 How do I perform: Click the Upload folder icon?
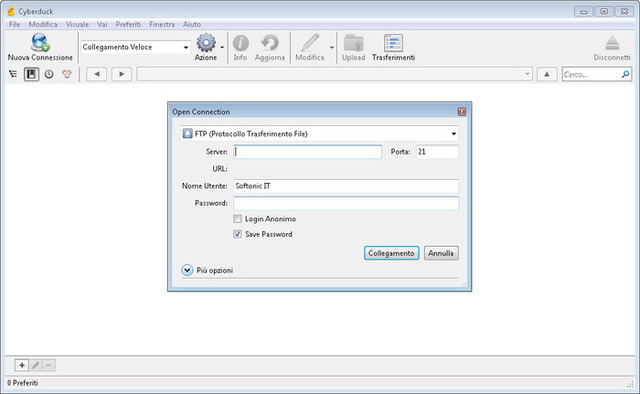(353, 43)
